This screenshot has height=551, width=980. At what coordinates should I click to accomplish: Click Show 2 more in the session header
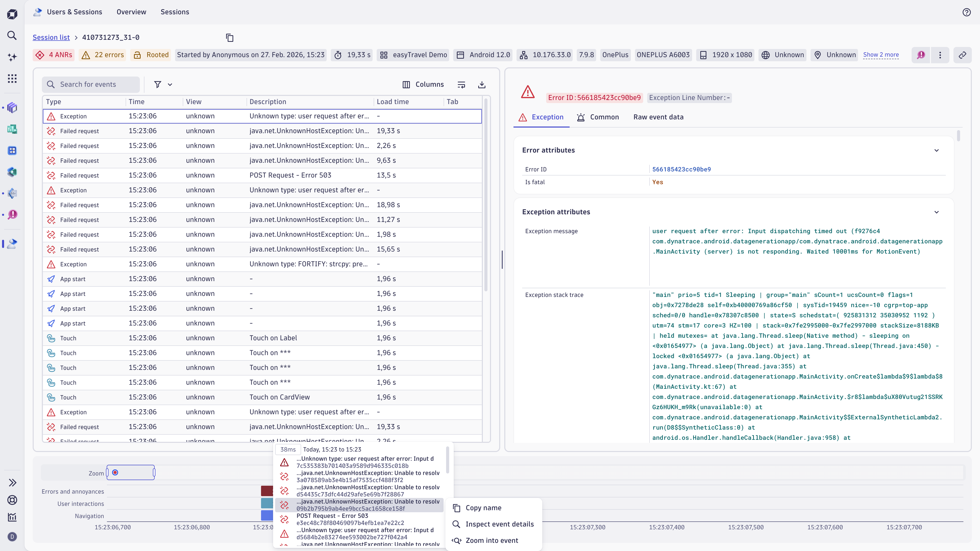point(881,54)
